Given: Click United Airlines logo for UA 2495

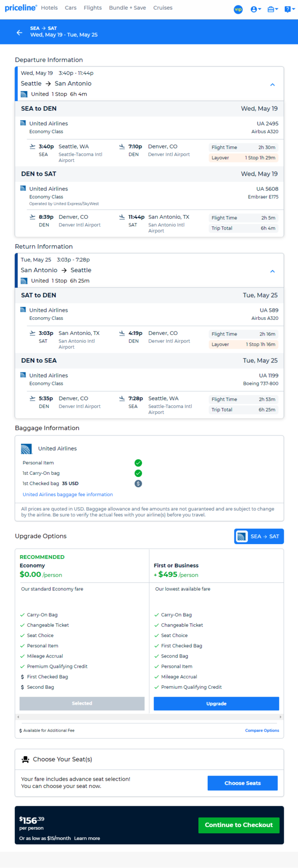Looking at the screenshot, I should click(x=23, y=123).
